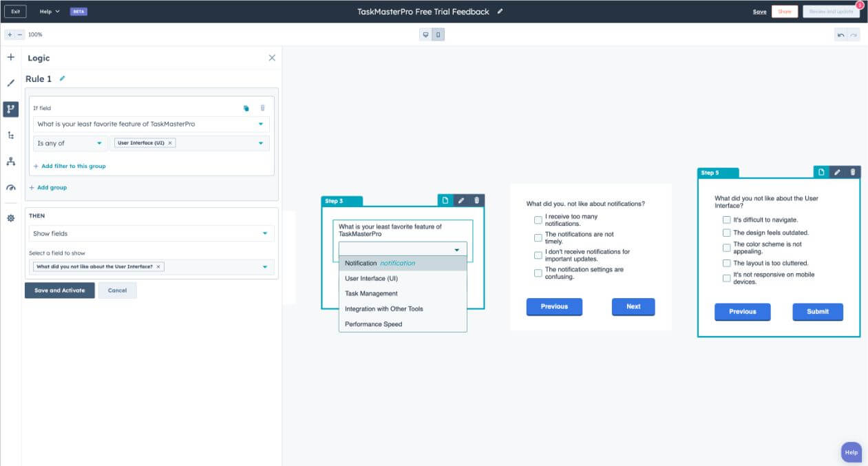
Task: Select the plus tool to add a field
Action: pos(10,57)
